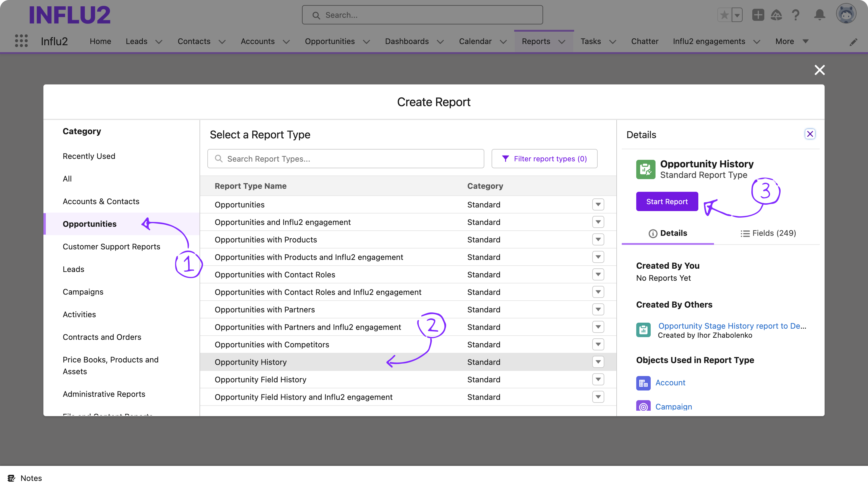This screenshot has height=490, width=868.
Task: Close the Details panel
Action: [x=810, y=134]
